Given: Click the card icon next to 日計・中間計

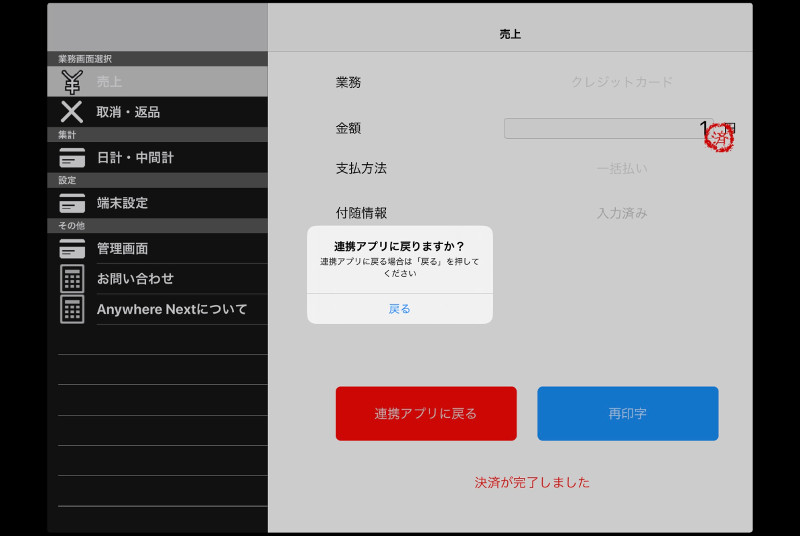Looking at the screenshot, I should pyautogui.click(x=72, y=158).
